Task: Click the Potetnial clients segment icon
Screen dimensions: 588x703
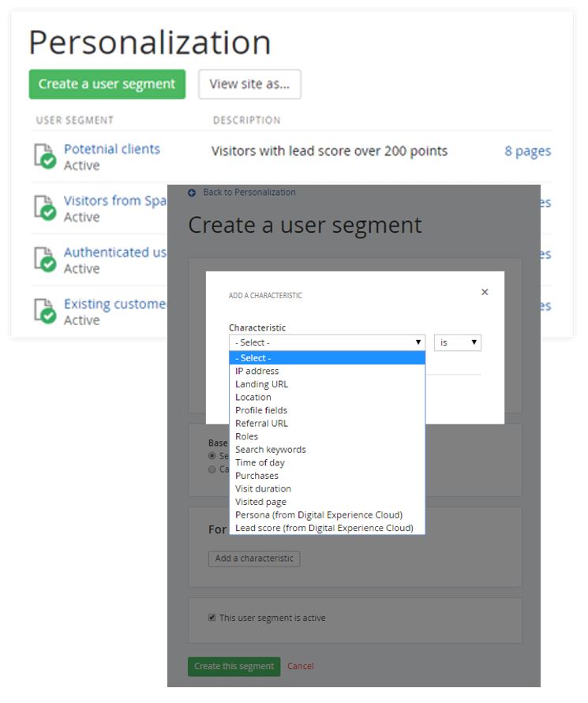Action: coord(41,155)
